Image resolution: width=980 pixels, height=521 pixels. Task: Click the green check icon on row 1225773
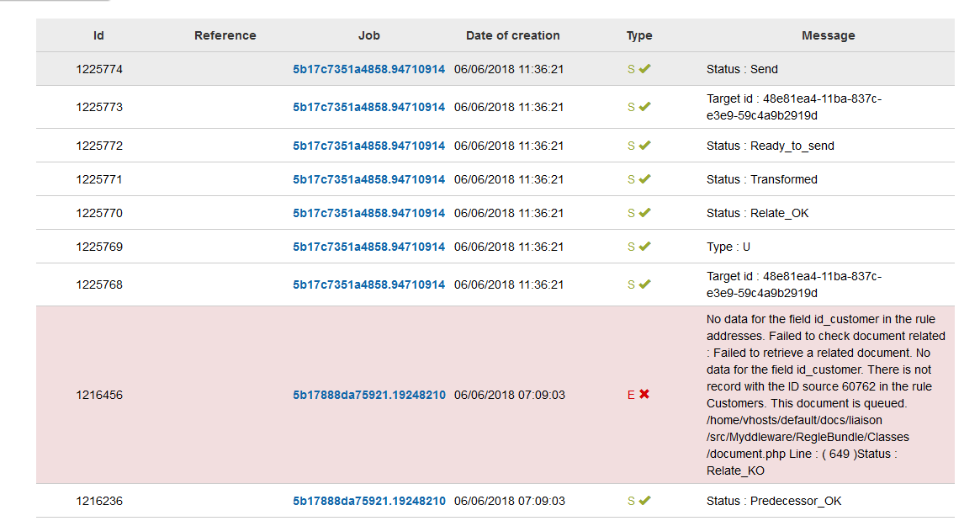[643, 107]
